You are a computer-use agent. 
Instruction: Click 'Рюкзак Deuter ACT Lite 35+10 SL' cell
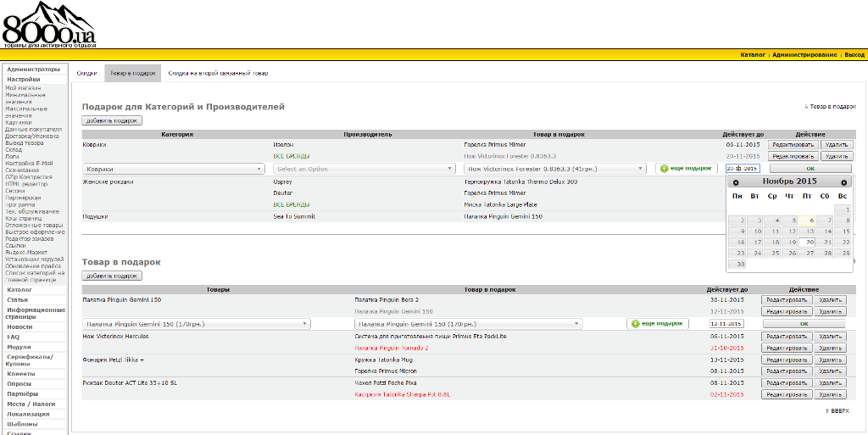point(130,383)
